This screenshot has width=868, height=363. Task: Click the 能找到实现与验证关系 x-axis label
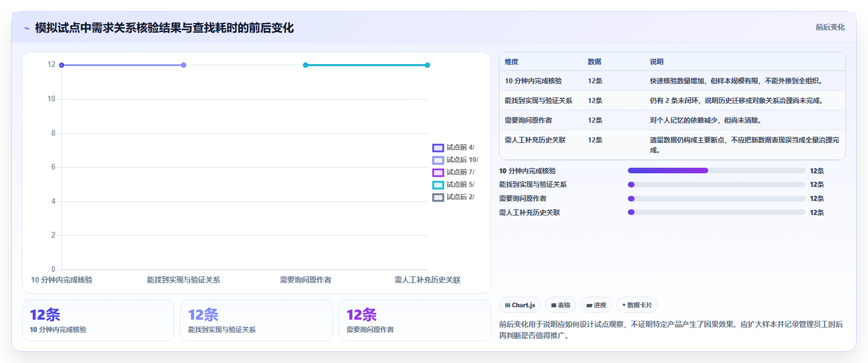(x=183, y=280)
